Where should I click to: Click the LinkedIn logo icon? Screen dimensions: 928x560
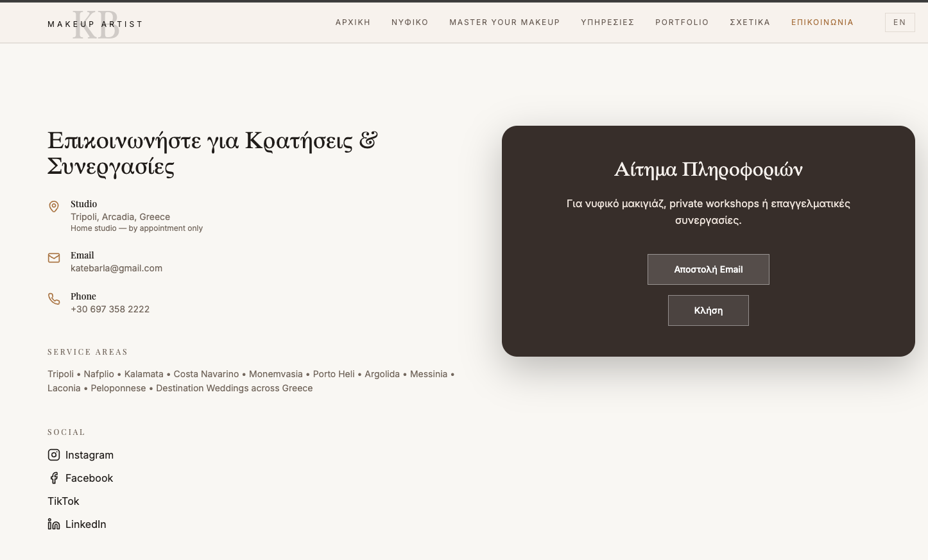(x=54, y=524)
